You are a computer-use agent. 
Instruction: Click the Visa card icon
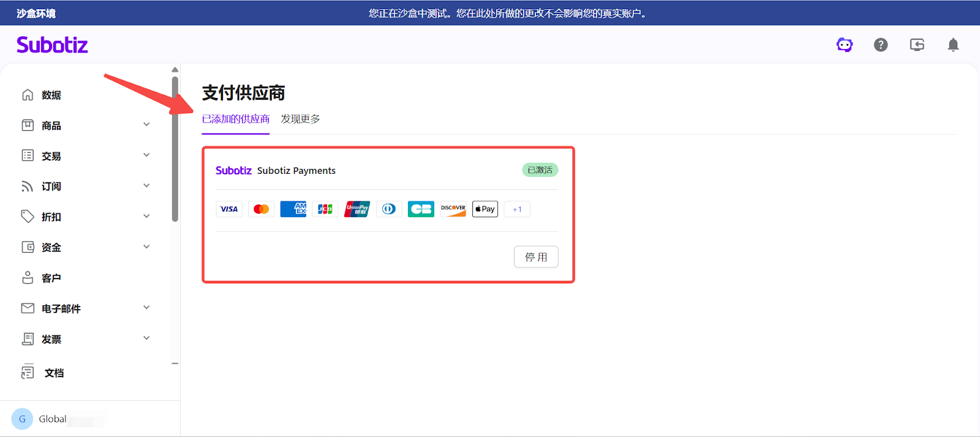[x=229, y=209]
